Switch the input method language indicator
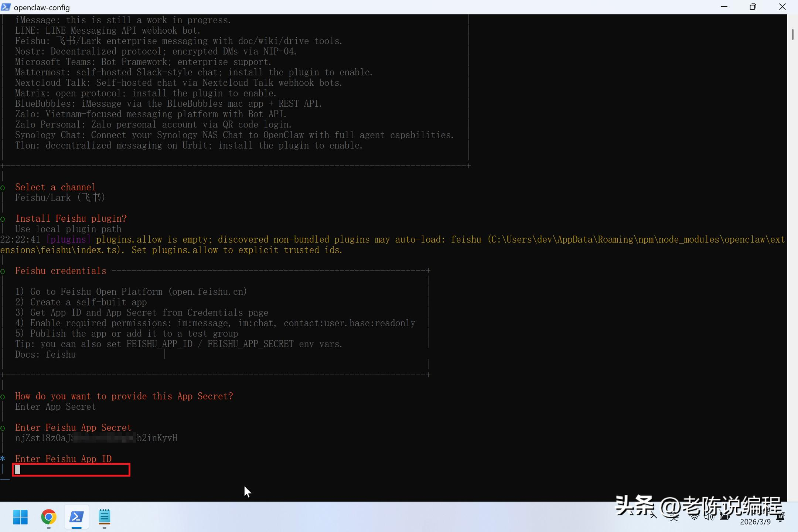Viewport: 798px width, 532px height. click(673, 517)
